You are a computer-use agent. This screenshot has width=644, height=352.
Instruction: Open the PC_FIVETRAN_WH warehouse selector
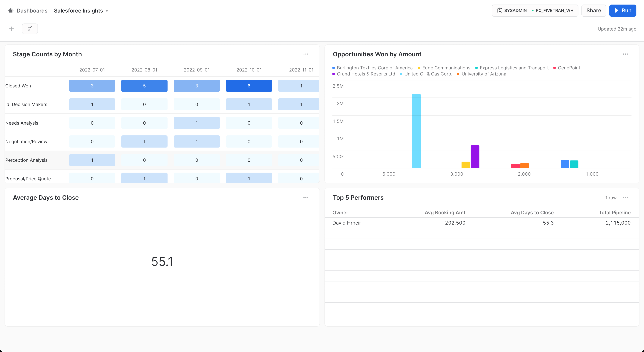(554, 10)
